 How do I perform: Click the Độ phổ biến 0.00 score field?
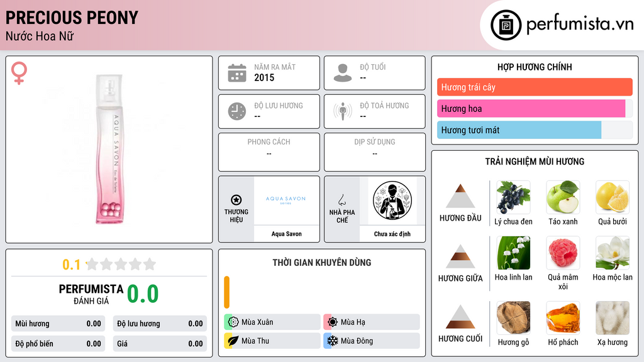(x=58, y=344)
